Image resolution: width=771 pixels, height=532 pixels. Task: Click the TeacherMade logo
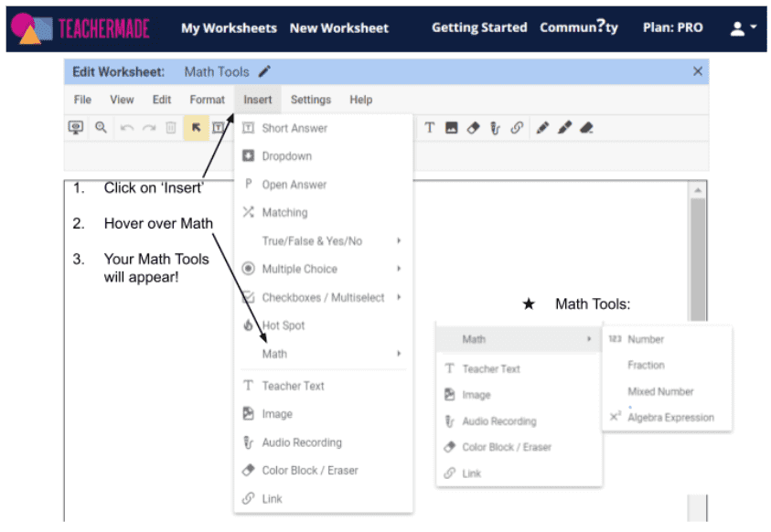point(80,28)
